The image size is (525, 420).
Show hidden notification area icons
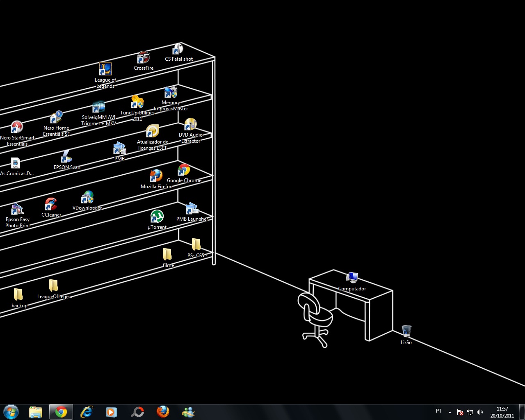click(450, 412)
